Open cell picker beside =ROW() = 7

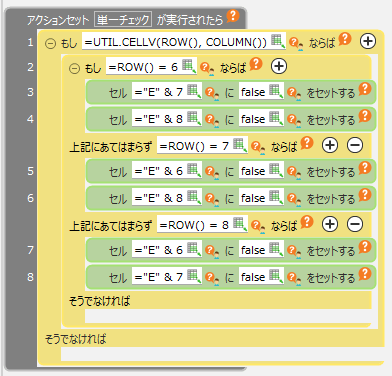click(240, 145)
